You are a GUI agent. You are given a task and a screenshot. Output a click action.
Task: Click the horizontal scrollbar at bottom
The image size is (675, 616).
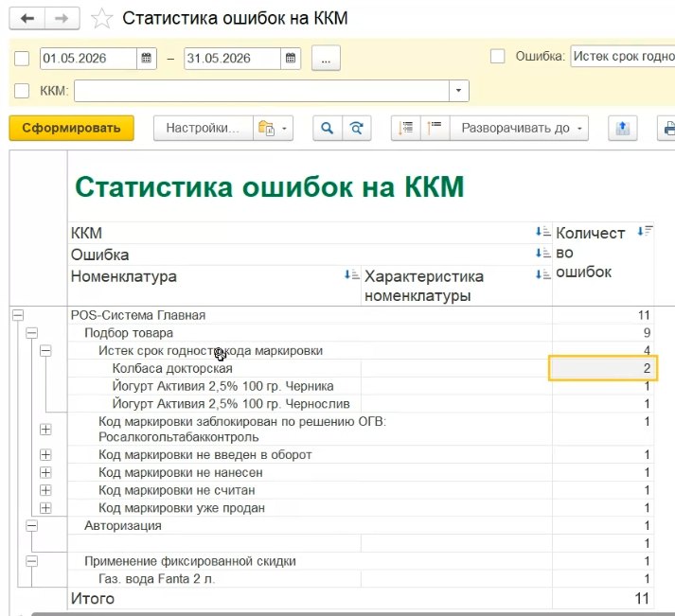pos(353,614)
